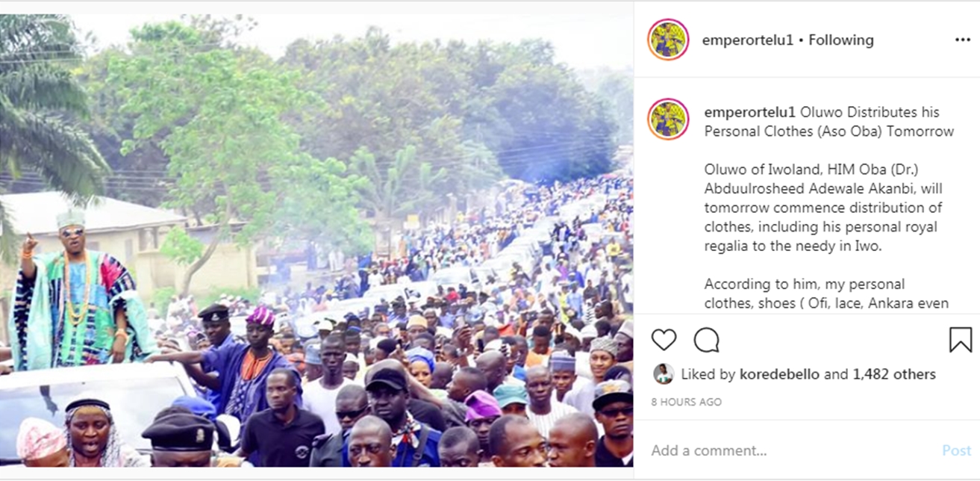The height and width of the screenshot is (481, 980).
Task: Select the caption headline about Aso Oba
Action: (829, 122)
